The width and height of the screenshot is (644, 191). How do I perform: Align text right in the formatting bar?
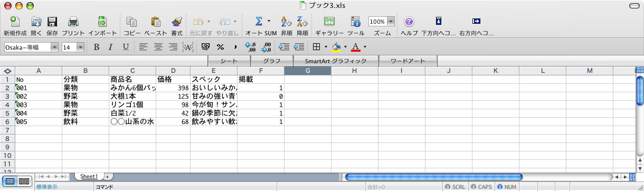tap(173, 47)
